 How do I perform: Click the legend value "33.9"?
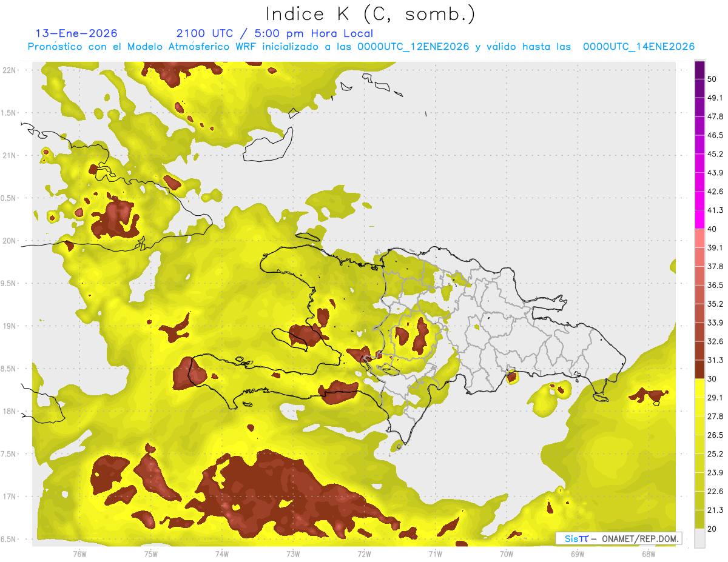coord(715,323)
